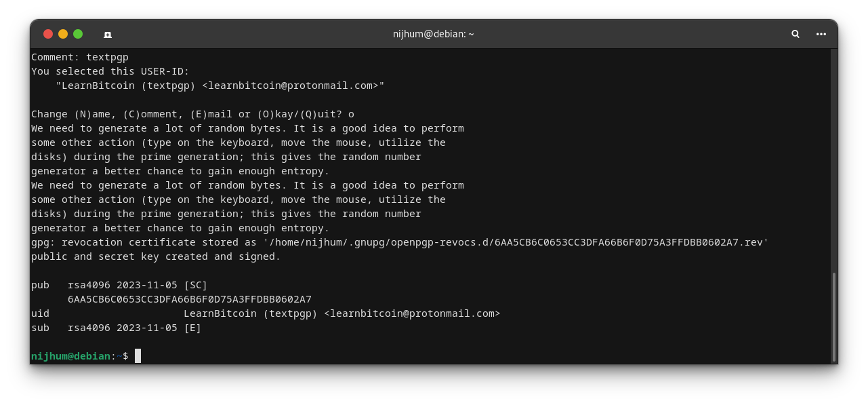Click the search icon in title bar
The image size is (868, 405).
(x=795, y=34)
